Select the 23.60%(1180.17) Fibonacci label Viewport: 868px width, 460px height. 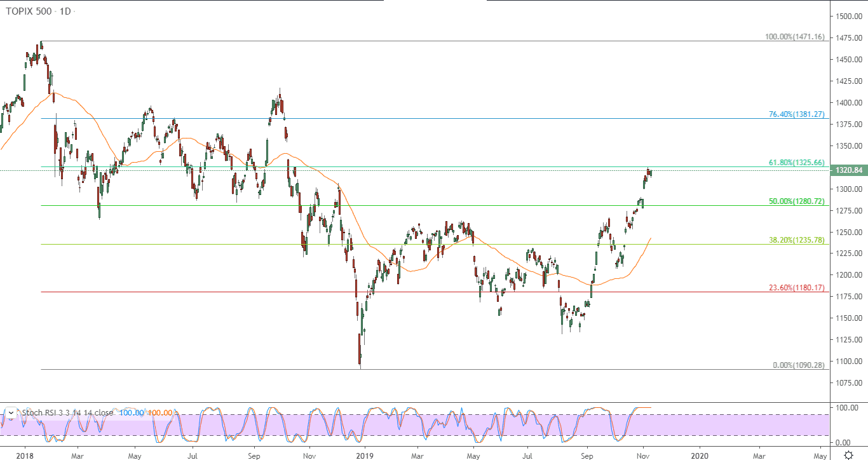(x=797, y=288)
